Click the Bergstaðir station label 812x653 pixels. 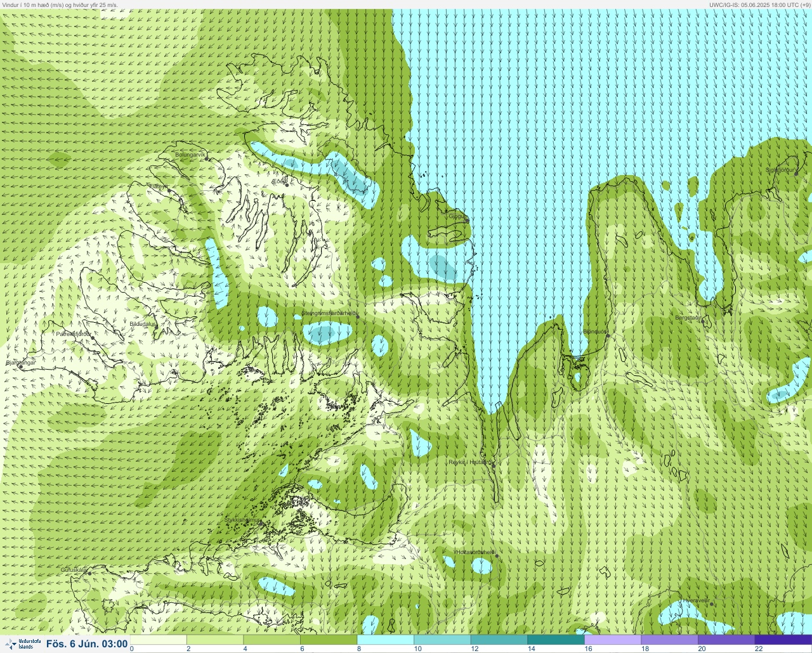pyautogui.click(x=688, y=318)
